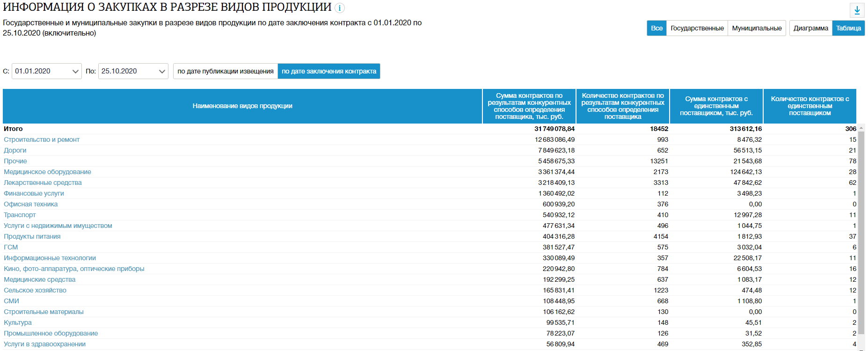The width and height of the screenshot is (868, 351).
Task: Open the 'Медицинское оборудование' link
Action: coord(47,172)
